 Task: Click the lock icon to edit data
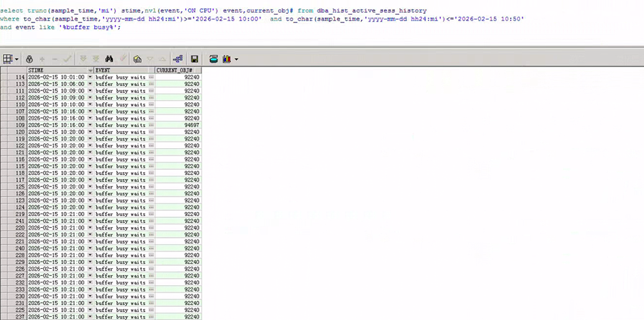point(29,59)
